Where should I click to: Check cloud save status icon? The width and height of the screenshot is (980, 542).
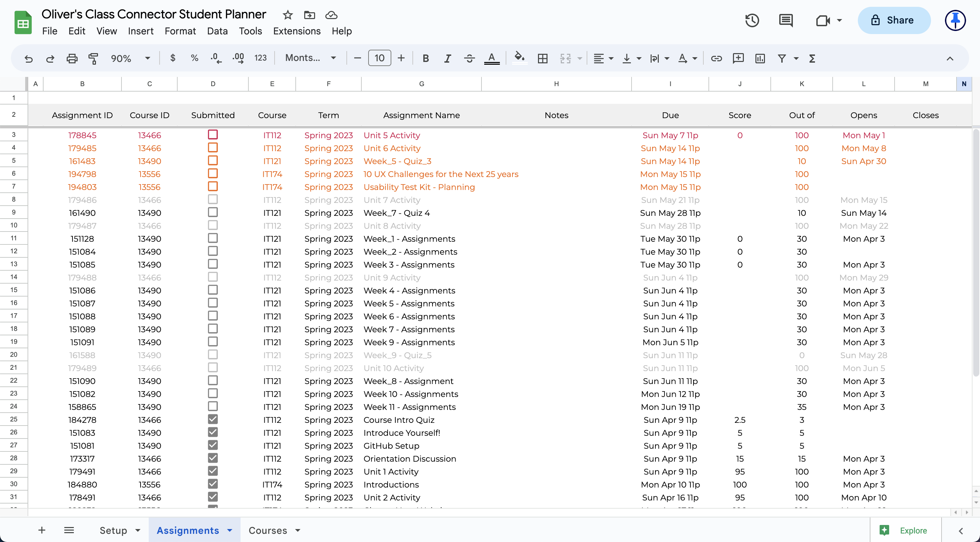pyautogui.click(x=331, y=15)
